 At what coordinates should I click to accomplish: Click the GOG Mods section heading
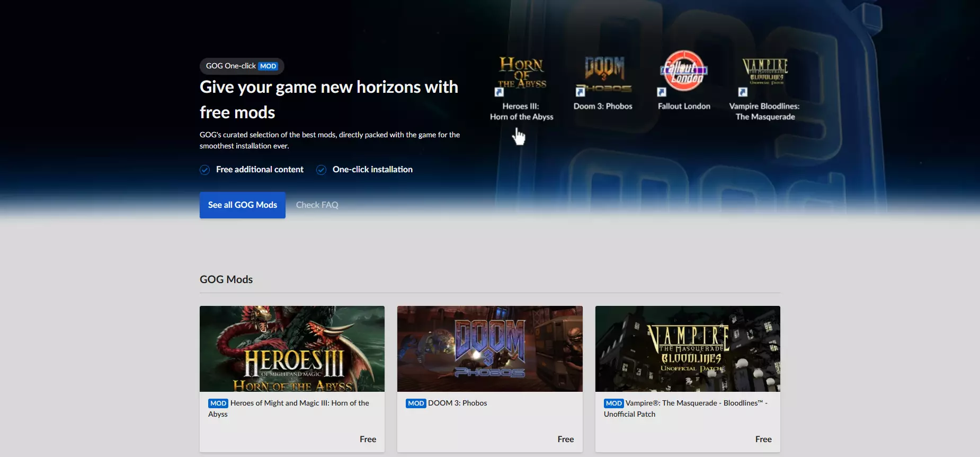pyautogui.click(x=226, y=279)
